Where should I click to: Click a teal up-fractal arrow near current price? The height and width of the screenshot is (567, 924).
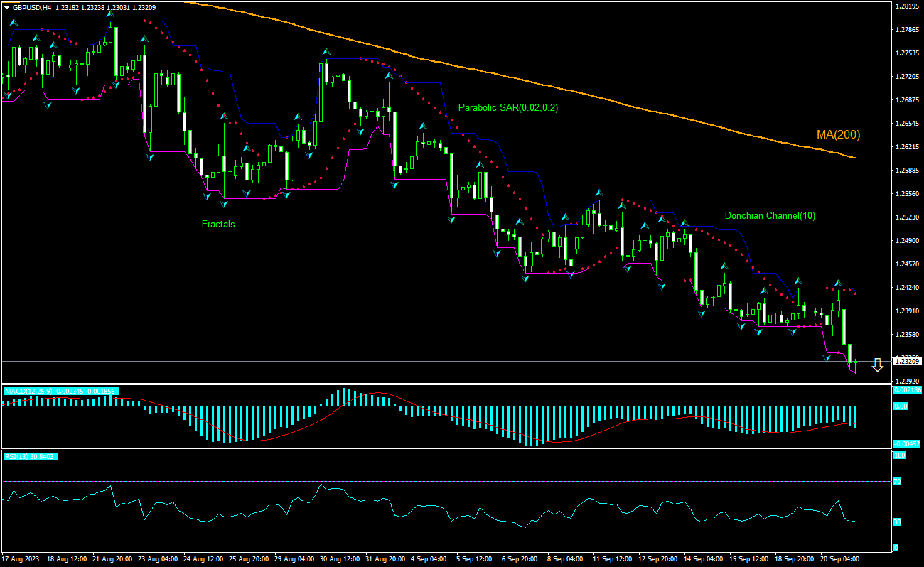[x=836, y=282]
